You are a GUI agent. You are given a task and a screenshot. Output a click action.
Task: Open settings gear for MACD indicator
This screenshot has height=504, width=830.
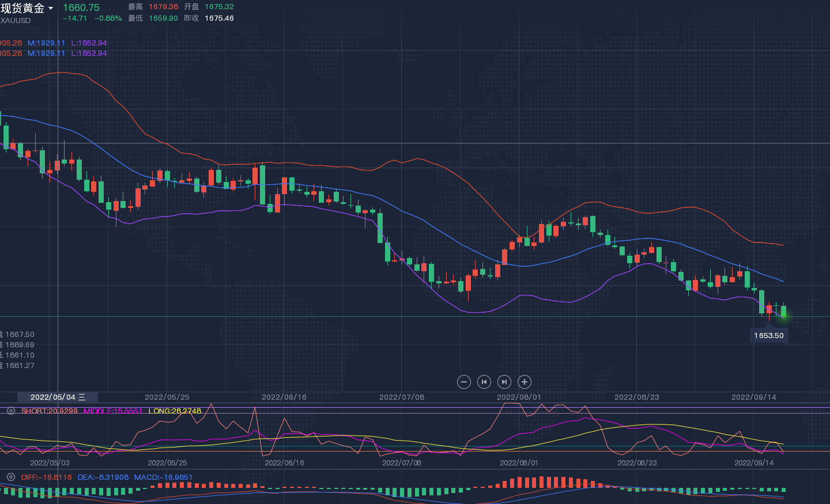[x=10, y=477]
